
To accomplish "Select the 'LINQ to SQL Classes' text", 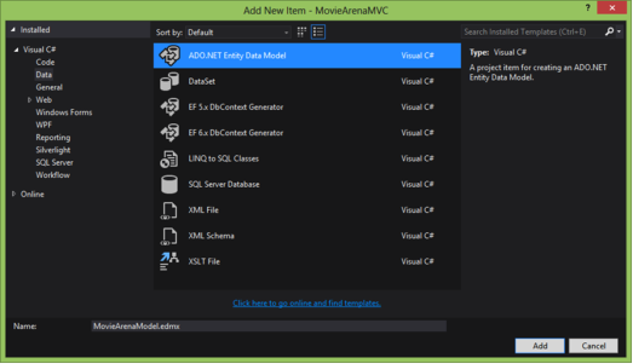I will (x=224, y=159).
